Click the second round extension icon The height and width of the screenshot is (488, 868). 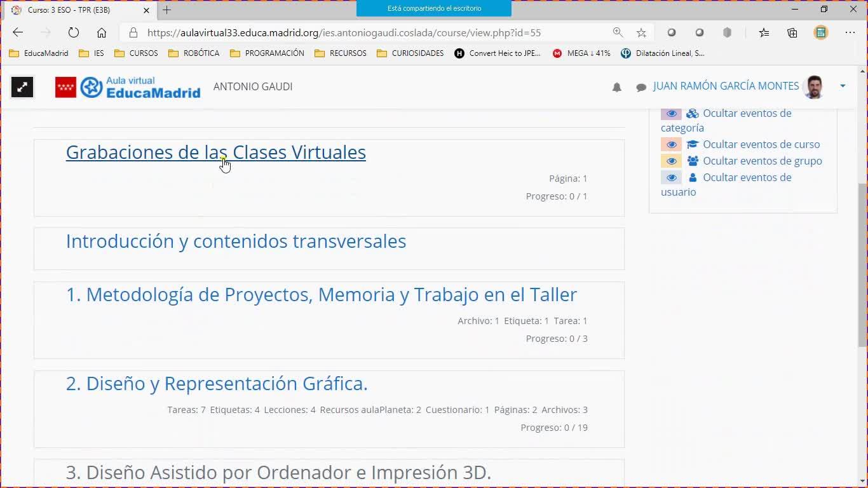(700, 32)
